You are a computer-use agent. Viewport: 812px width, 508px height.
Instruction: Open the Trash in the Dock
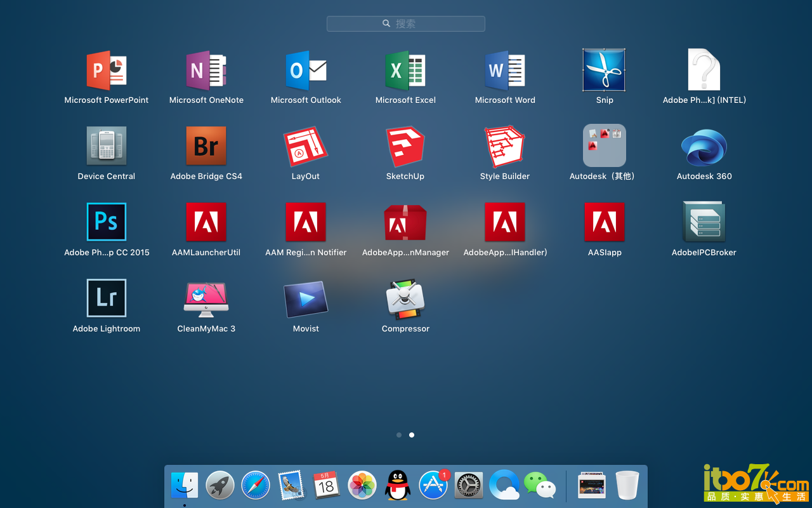pyautogui.click(x=627, y=486)
